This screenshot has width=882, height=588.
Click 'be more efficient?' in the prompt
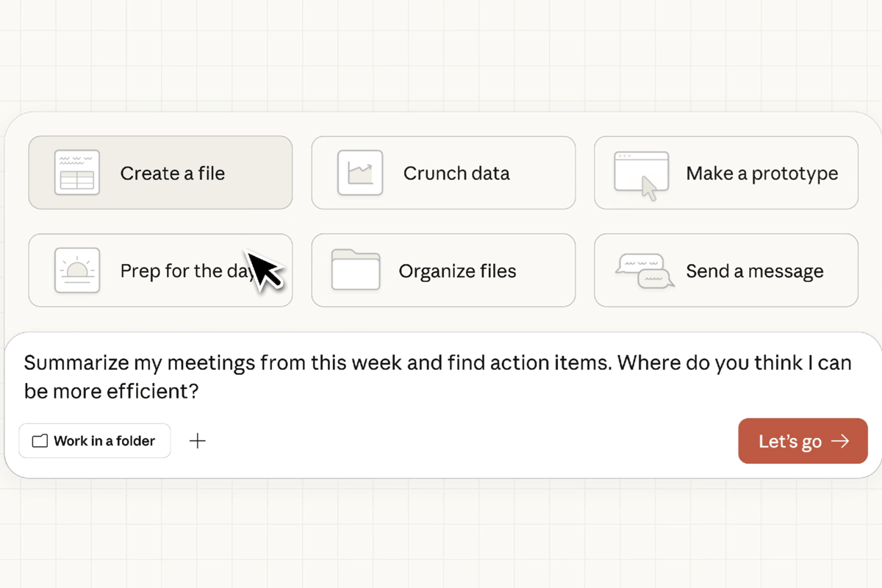pos(112,391)
